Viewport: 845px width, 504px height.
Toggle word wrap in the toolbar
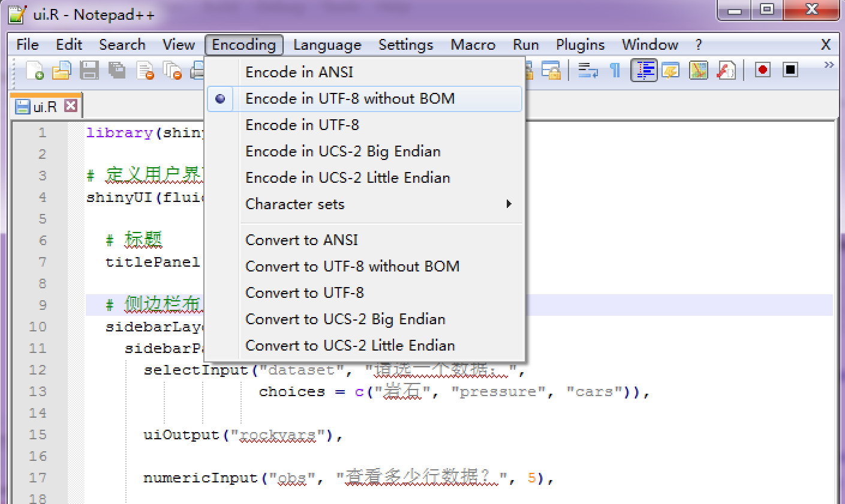point(587,70)
